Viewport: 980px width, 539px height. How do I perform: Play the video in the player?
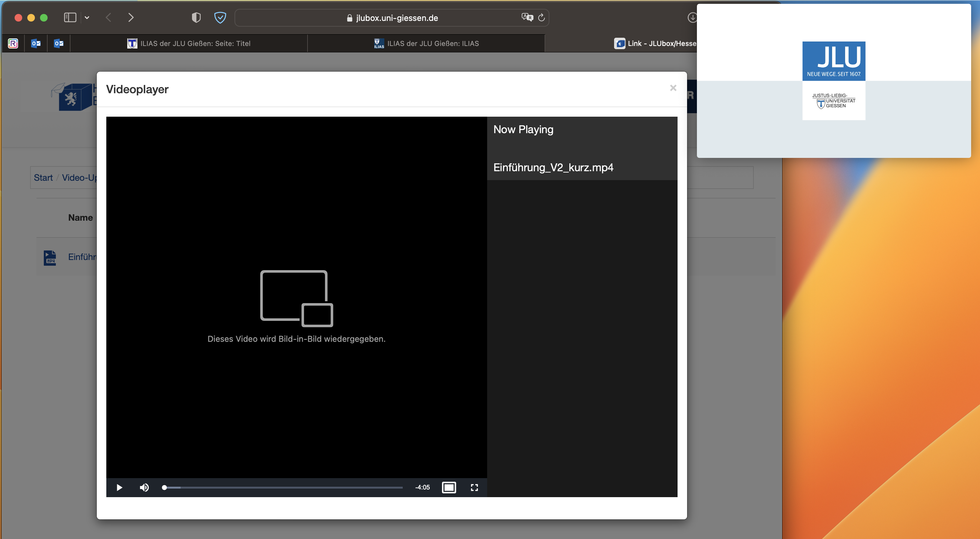pyautogui.click(x=119, y=487)
